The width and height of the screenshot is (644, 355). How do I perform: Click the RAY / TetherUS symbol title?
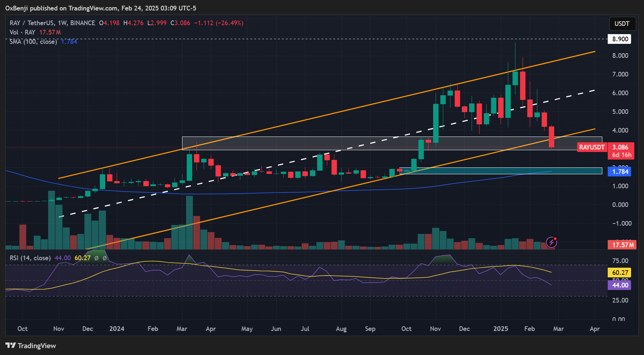coord(52,23)
